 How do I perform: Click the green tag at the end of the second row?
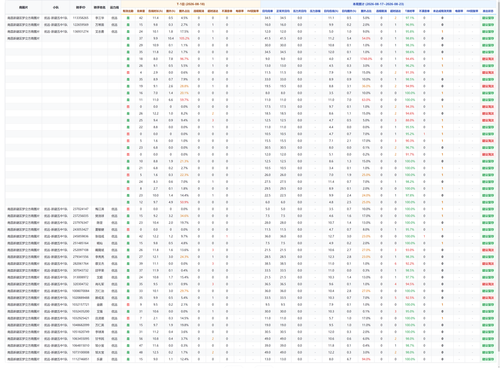(488, 25)
